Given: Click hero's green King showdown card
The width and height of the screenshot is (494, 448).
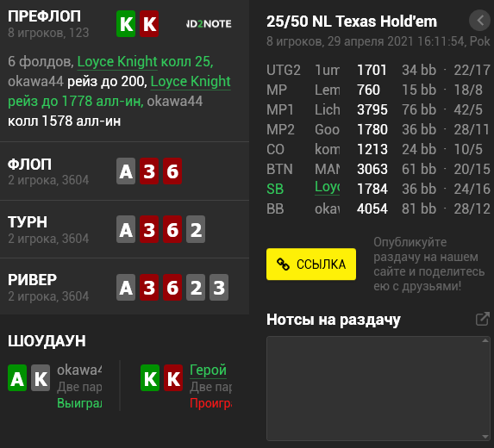Looking at the screenshot, I should 150,378.
